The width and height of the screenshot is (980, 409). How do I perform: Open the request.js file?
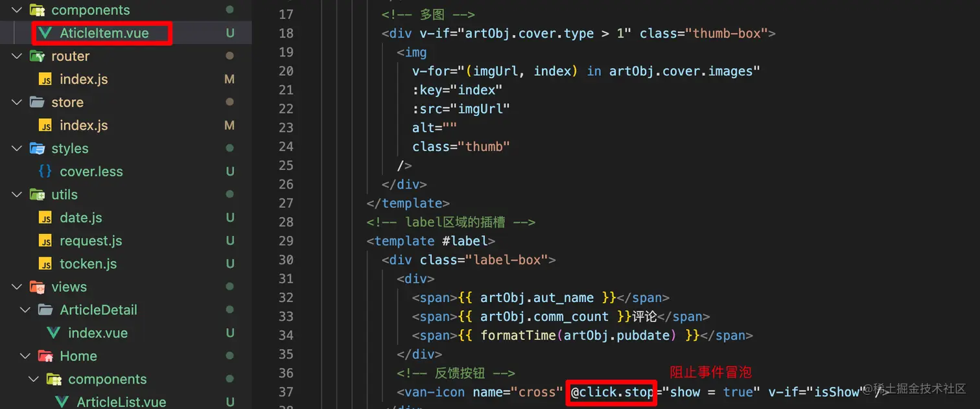(91, 240)
